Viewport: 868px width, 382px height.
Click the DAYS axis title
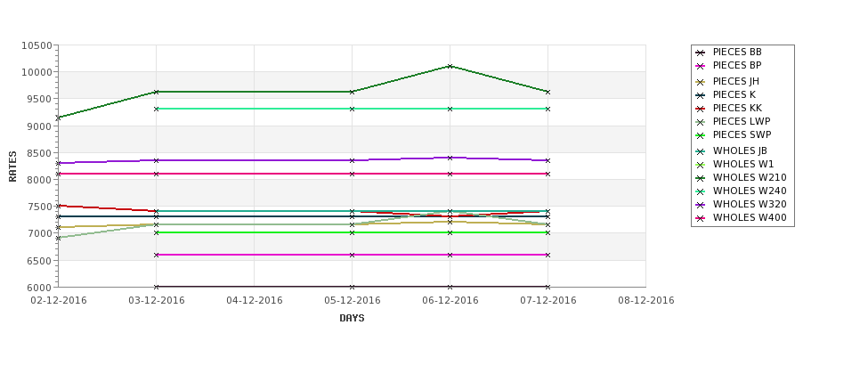click(x=352, y=318)
